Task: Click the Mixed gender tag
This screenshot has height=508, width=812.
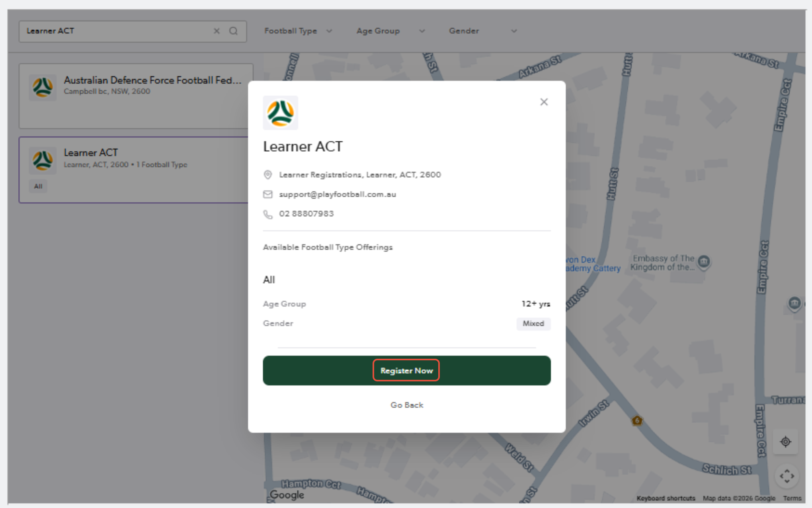Action: [533, 324]
